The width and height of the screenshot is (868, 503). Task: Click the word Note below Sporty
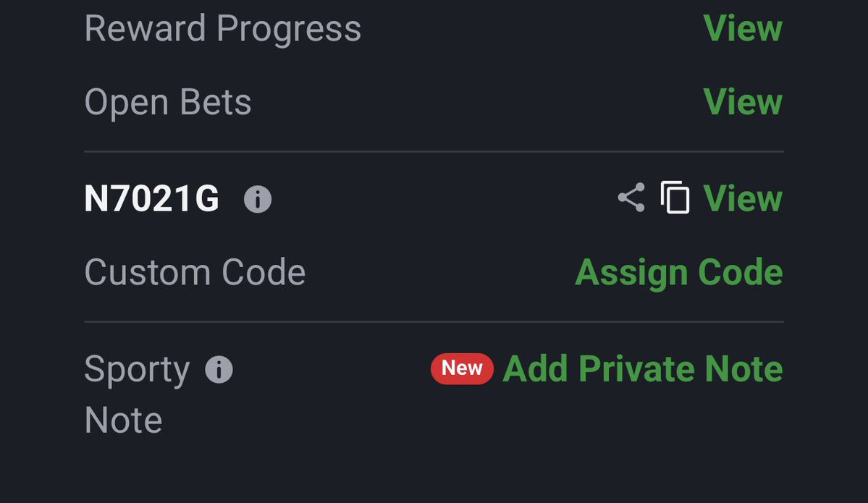point(124,420)
